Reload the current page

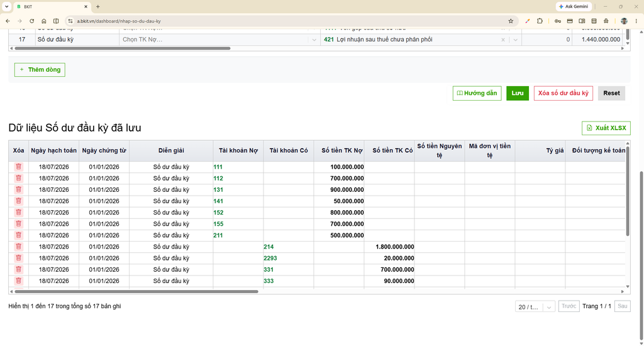coord(31,21)
